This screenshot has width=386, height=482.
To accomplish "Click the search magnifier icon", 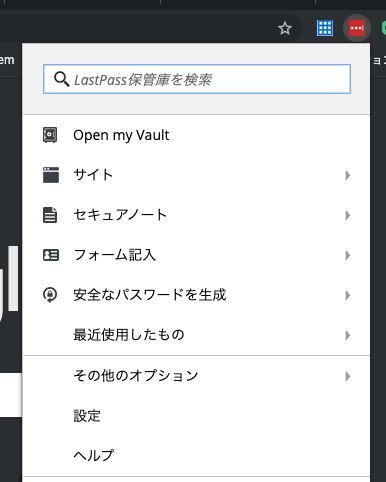I will [x=61, y=79].
